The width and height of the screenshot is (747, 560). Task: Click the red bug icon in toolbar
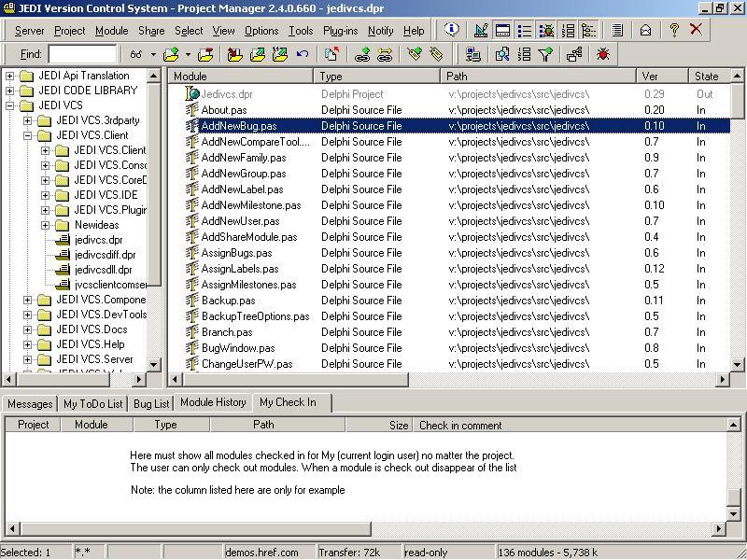pyautogui.click(x=603, y=55)
